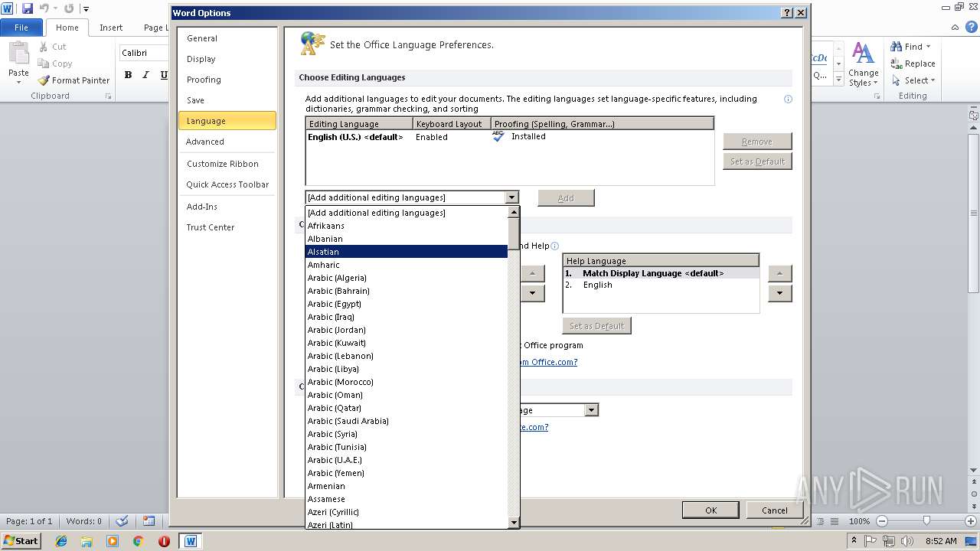Open Customize Quick Access Toolbar arrow
This screenshot has width=980, height=551.
pos(86,9)
